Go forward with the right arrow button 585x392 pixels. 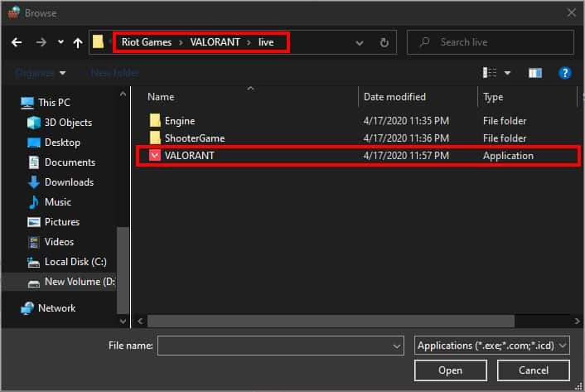point(41,42)
